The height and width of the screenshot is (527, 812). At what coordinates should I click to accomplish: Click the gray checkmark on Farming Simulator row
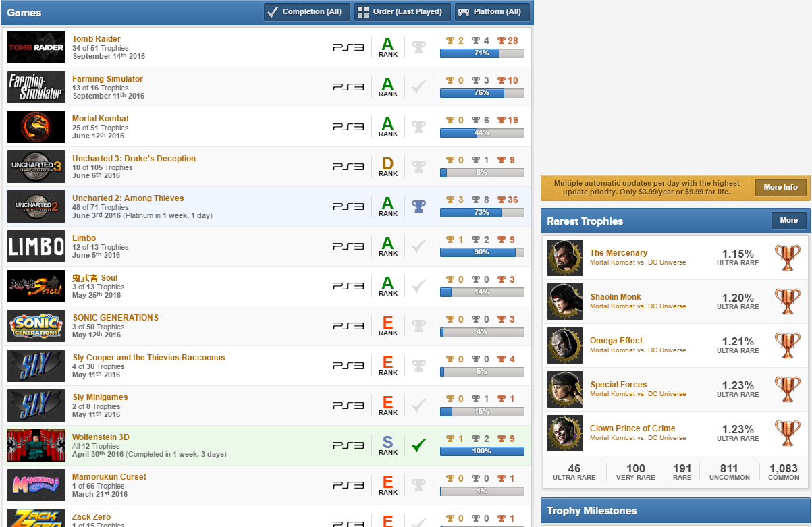(x=418, y=86)
